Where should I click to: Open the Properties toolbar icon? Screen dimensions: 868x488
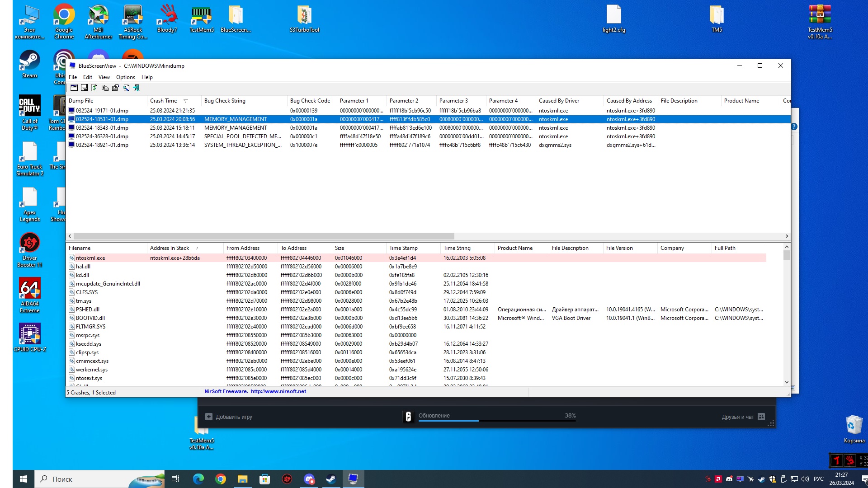[x=115, y=88]
